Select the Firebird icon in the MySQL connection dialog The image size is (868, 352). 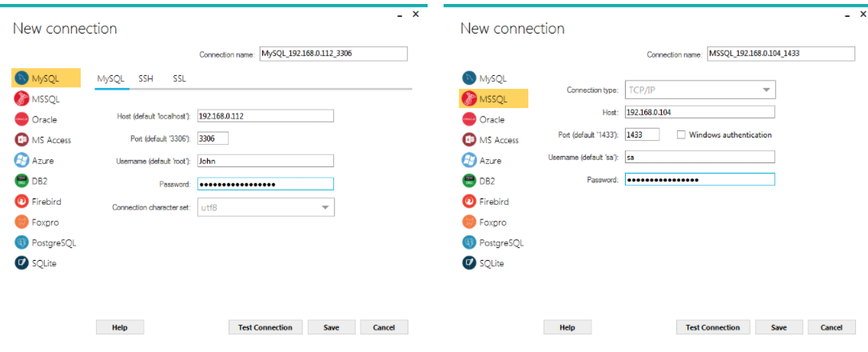[x=22, y=202]
